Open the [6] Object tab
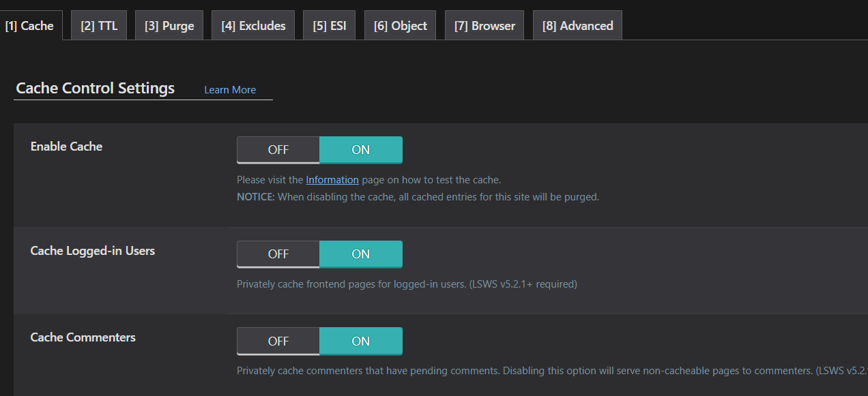The width and height of the screenshot is (868, 396). [x=400, y=26]
